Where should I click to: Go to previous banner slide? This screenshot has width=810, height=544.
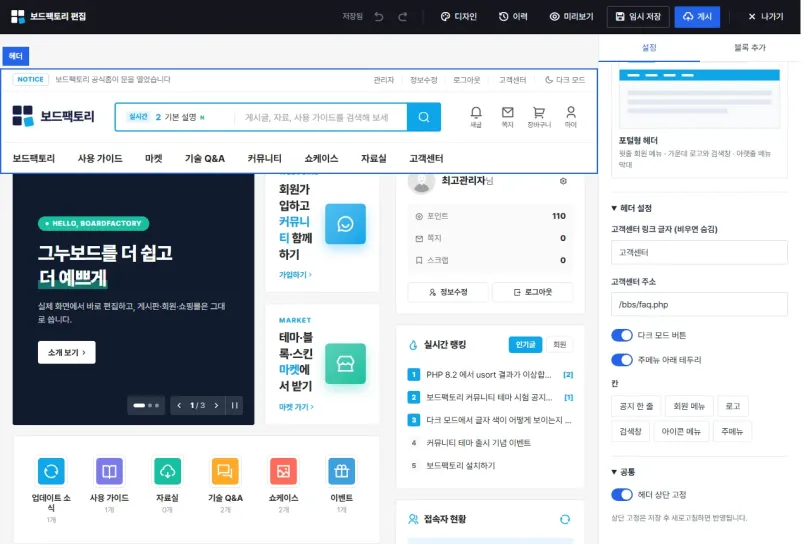[x=179, y=406]
